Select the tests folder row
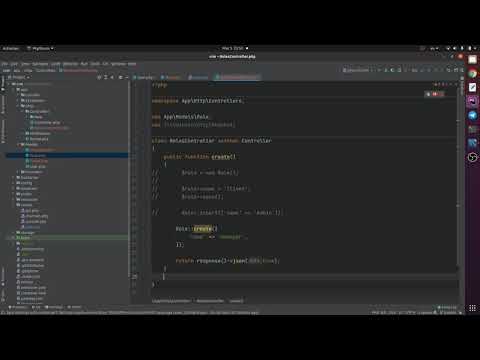 67,238
